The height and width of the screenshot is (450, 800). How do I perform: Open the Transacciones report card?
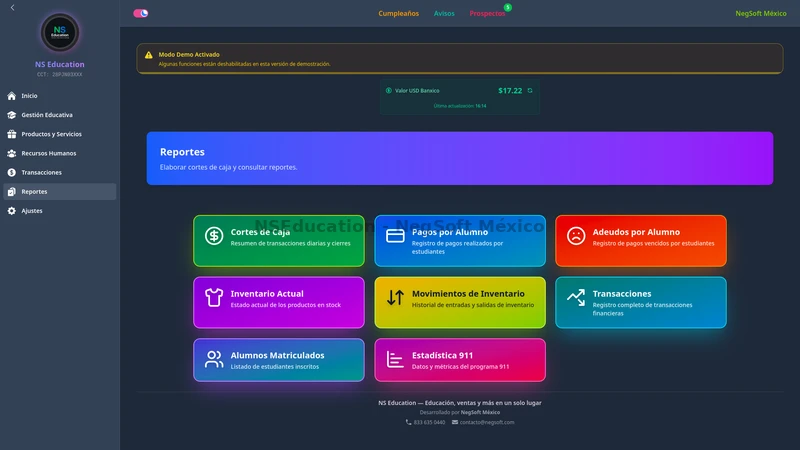pos(641,303)
